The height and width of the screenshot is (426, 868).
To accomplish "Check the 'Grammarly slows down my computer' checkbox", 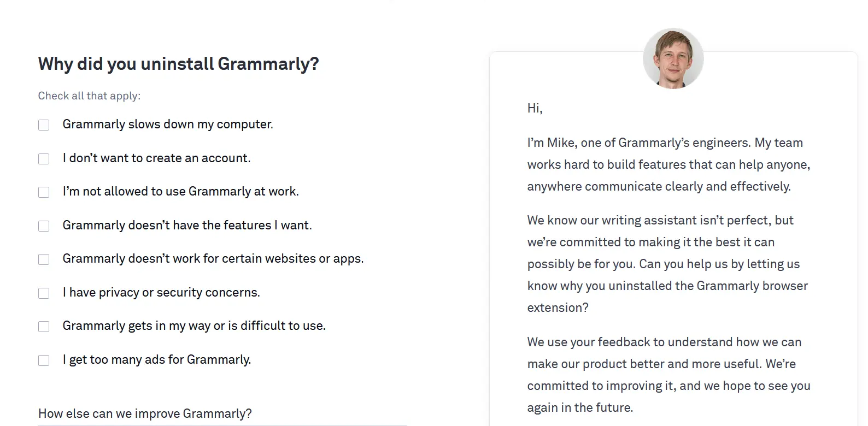I will 44,125.
